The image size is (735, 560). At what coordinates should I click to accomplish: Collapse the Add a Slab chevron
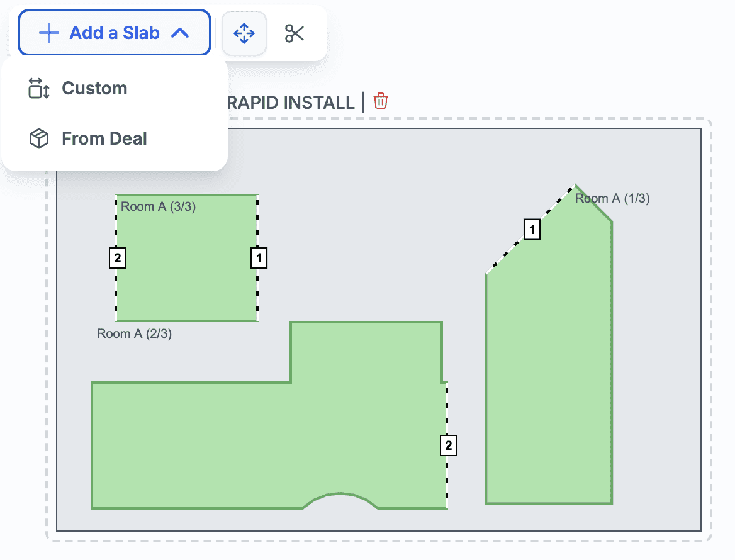click(x=180, y=33)
